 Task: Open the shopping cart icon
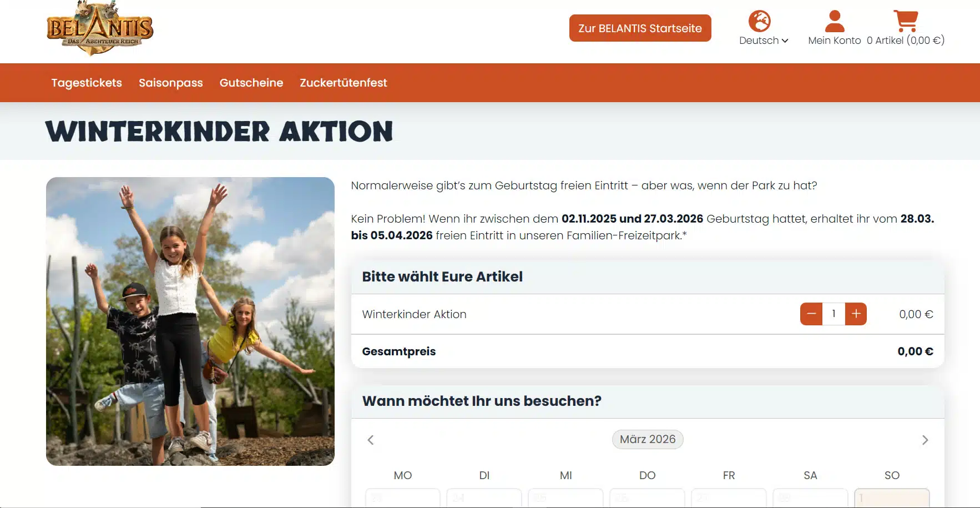pos(905,21)
